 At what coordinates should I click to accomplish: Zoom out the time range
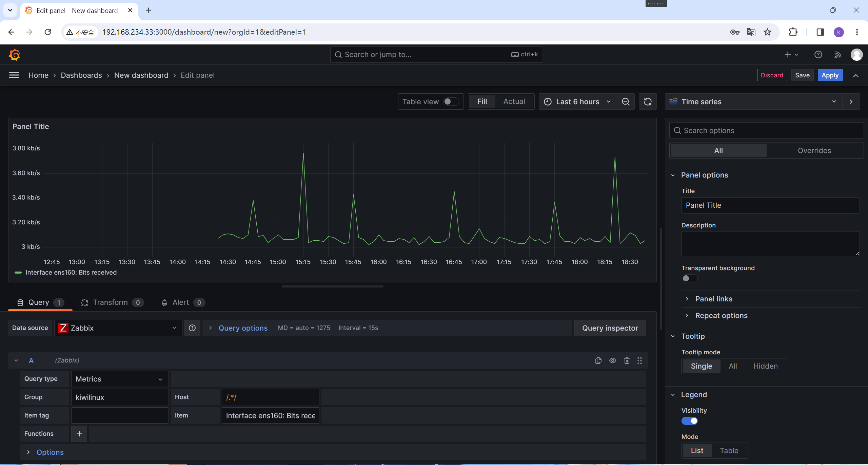(626, 101)
